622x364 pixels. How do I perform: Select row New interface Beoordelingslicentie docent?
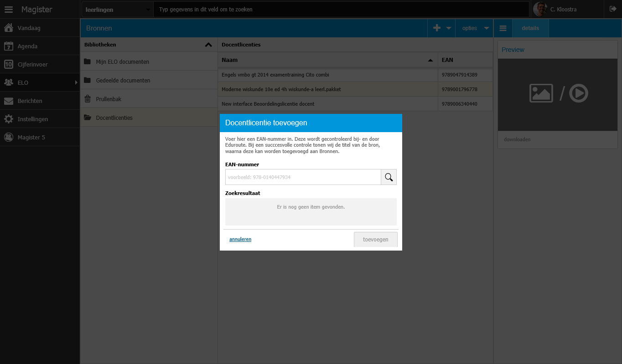[355, 104]
